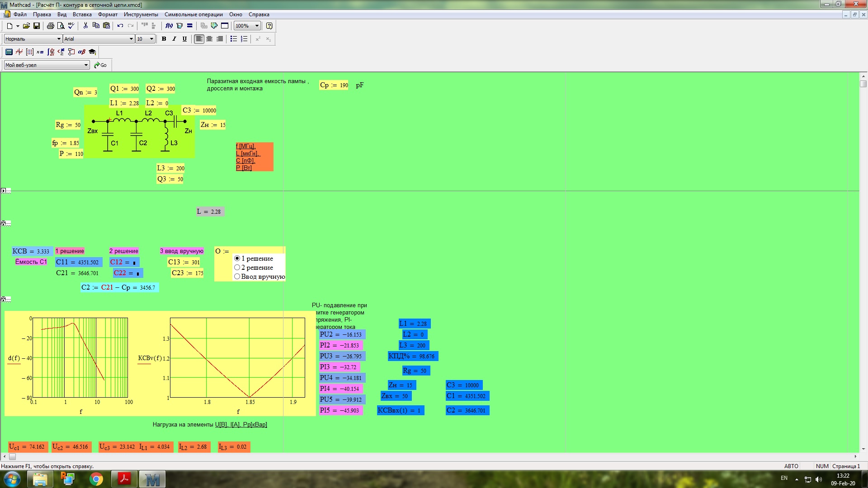This screenshot has height=488, width=868.
Task: Open the Boolean palette
Action: [x=61, y=52]
